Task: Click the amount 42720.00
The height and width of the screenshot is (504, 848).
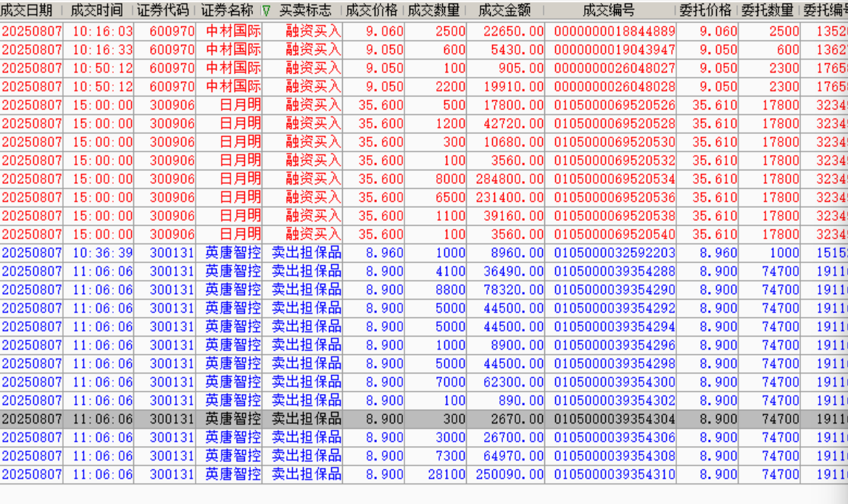Action: pos(513,123)
